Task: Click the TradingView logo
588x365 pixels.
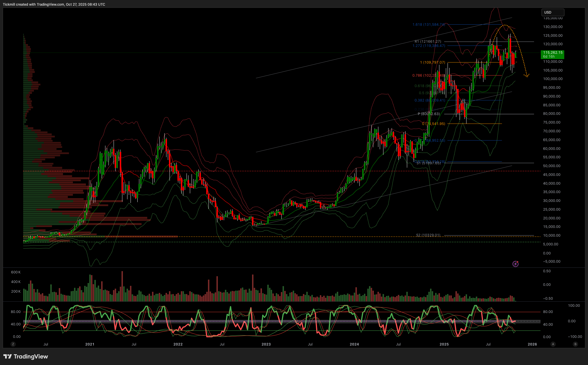Action: [x=26, y=357]
